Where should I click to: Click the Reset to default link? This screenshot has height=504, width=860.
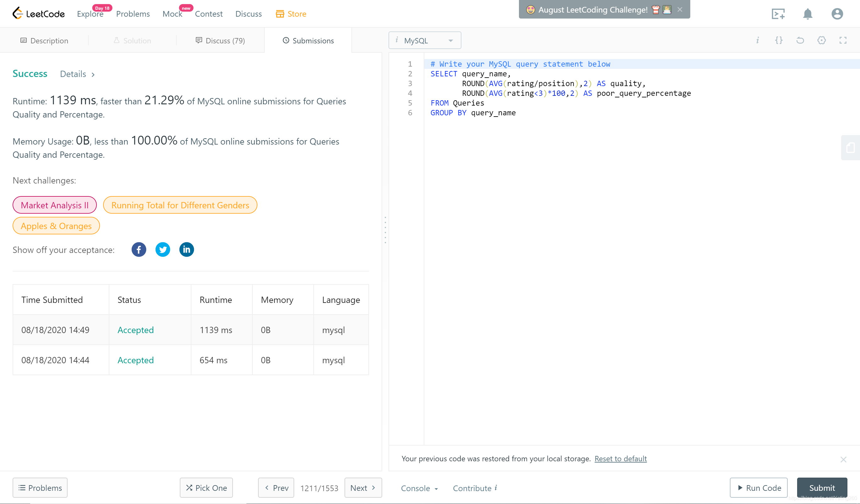620,459
